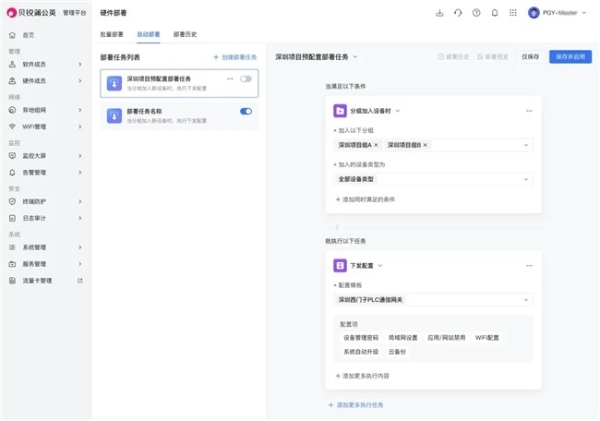The image size is (600, 421).
Task: Open the 分组加入设备时 condition type dropdown
Action: (x=398, y=111)
